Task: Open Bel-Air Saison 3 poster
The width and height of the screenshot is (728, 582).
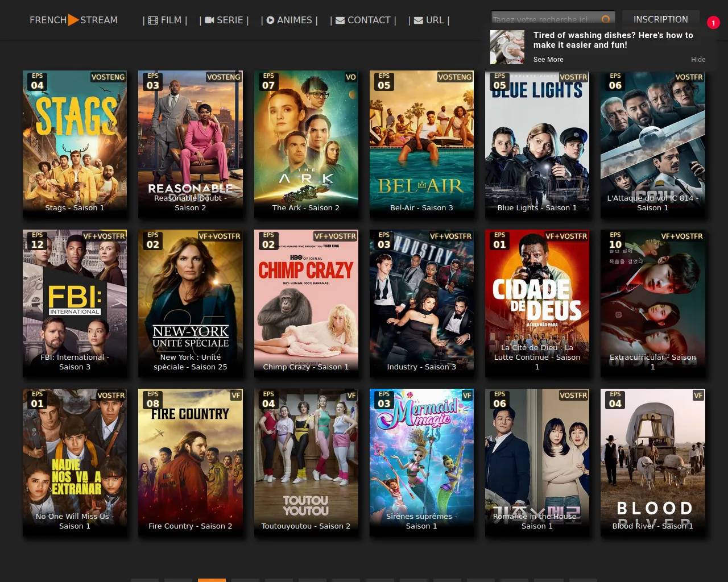Action: [421, 144]
